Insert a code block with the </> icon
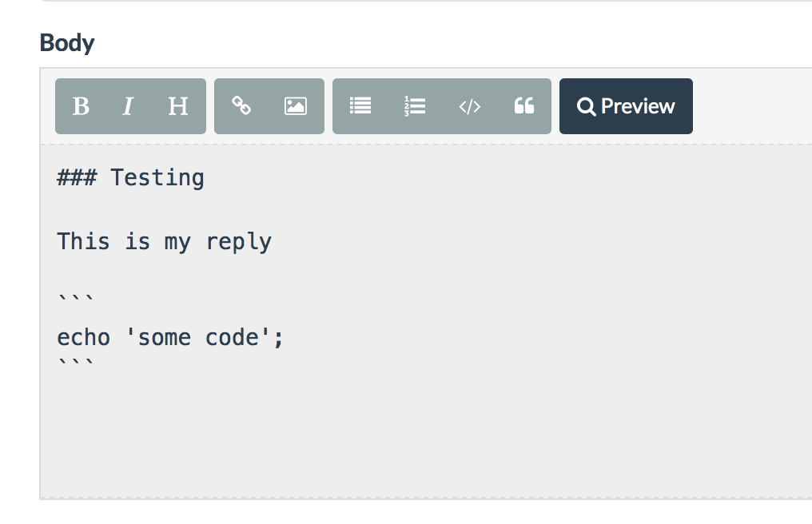This screenshot has height=524, width=812. 470,106
